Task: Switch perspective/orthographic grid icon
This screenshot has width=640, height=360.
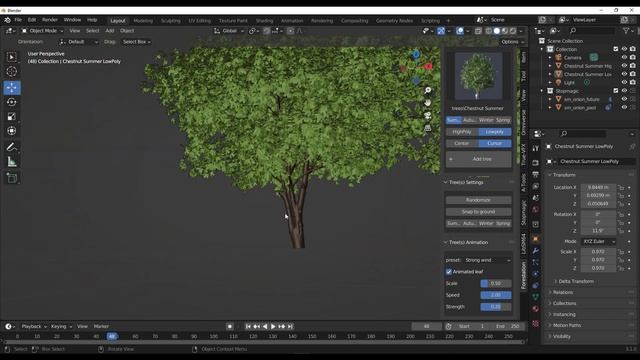Action: click(x=427, y=128)
